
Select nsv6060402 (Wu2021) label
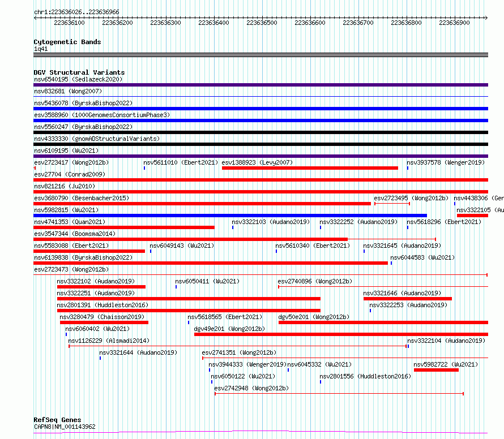point(97,329)
